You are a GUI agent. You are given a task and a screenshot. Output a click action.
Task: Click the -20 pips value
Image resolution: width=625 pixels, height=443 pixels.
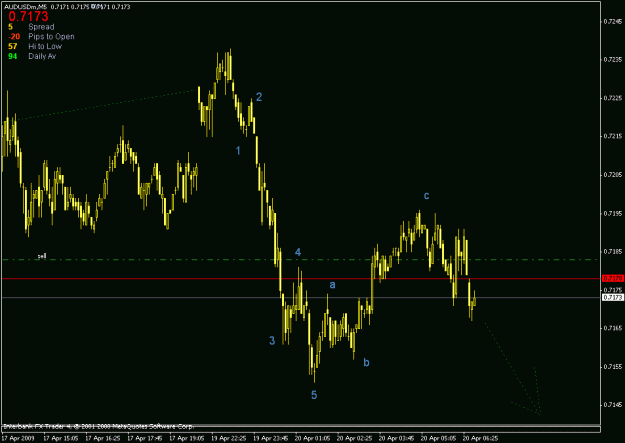14,37
